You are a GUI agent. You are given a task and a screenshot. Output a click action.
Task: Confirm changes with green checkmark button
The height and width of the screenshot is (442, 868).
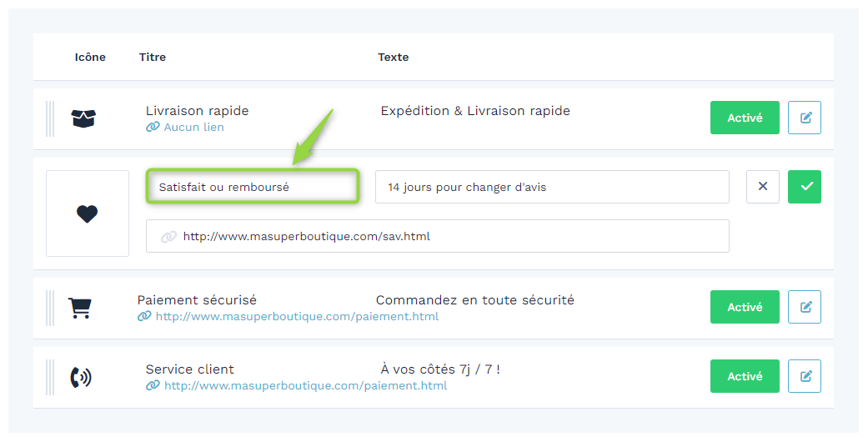click(805, 187)
